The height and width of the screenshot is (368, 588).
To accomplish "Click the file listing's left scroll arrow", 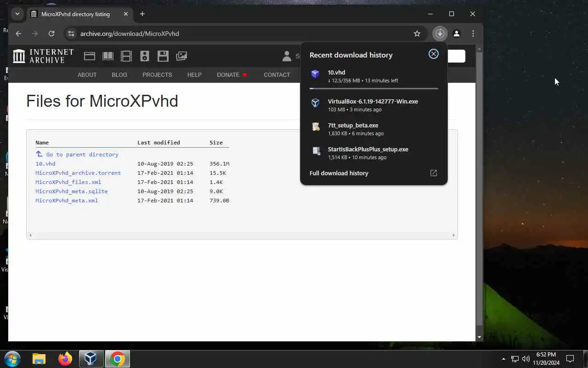I will click(x=30, y=235).
